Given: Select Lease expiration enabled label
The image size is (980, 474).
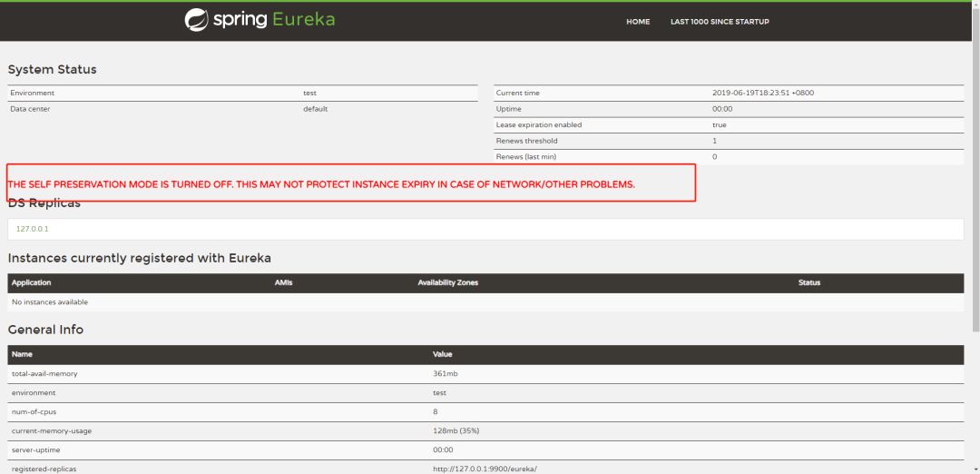Looking at the screenshot, I should (x=539, y=125).
